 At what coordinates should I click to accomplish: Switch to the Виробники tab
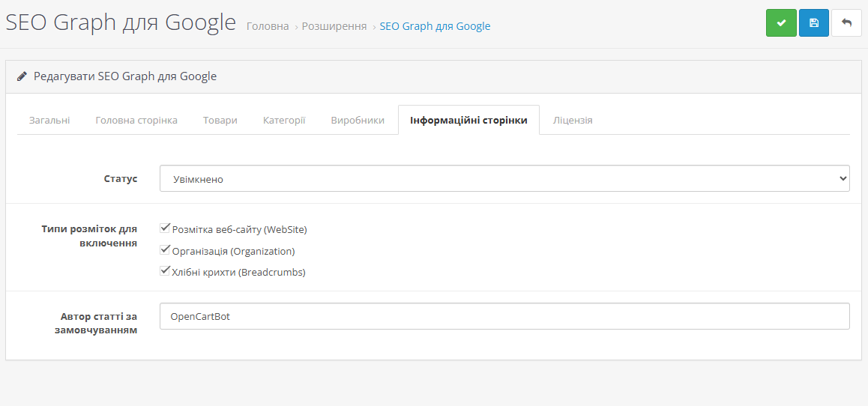point(358,121)
